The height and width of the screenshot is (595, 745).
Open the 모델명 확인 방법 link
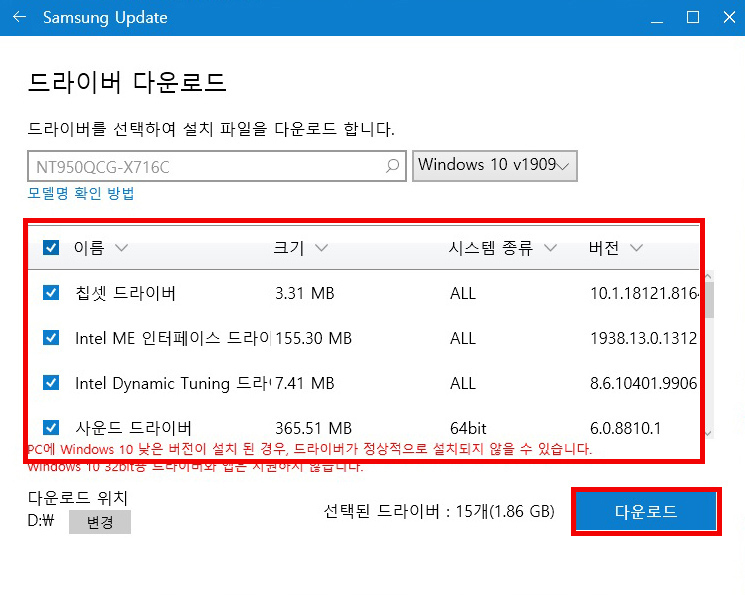click(x=81, y=193)
